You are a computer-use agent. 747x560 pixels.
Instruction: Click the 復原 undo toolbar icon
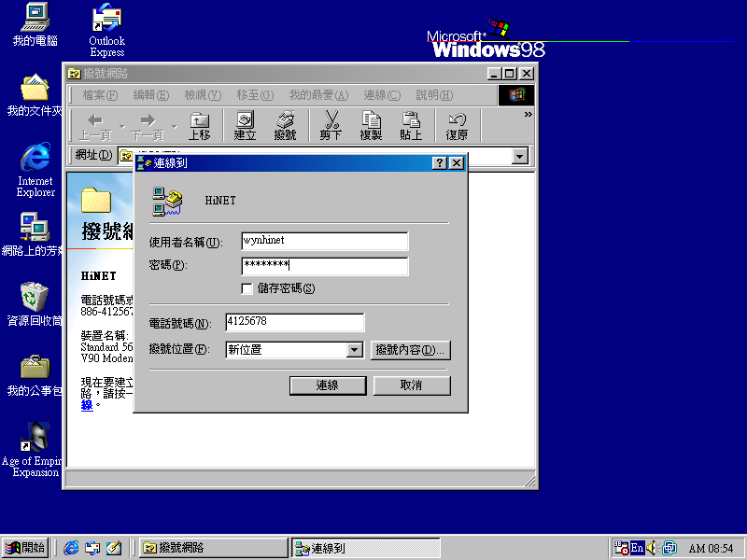[x=457, y=127]
